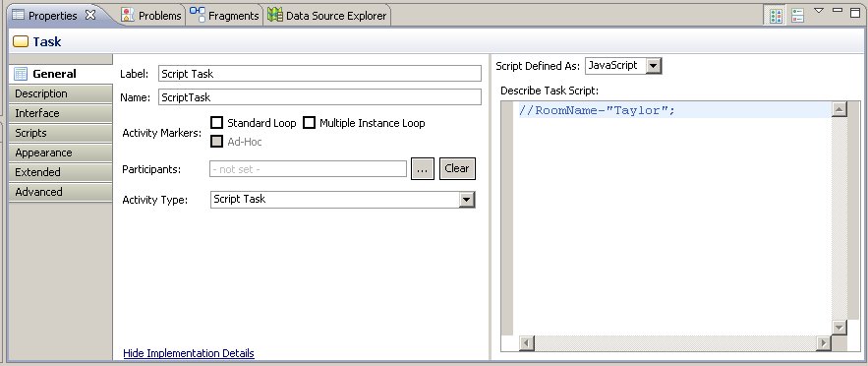Expand the Activity Type dropdown
The height and width of the screenshot is (366, 868).
467,200
